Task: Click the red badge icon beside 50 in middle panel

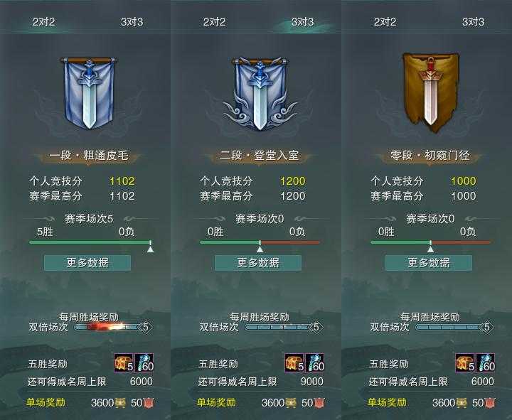Action: 320,403
